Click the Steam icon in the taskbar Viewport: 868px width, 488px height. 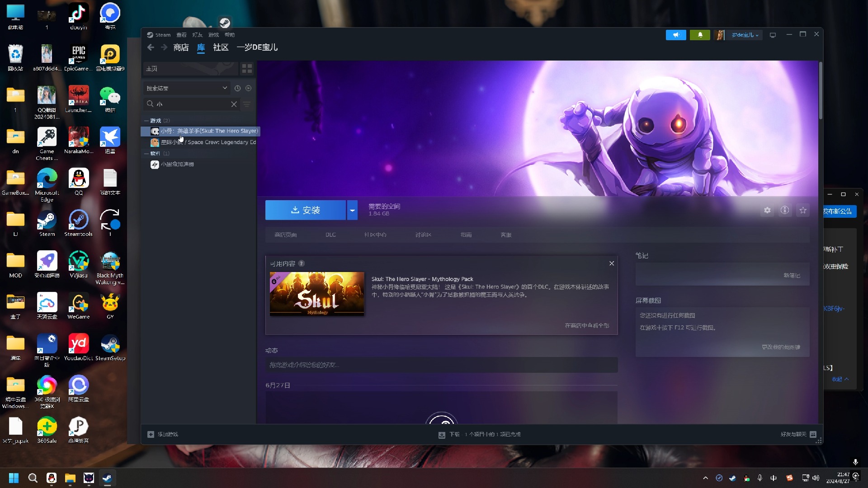coord(107,478)
